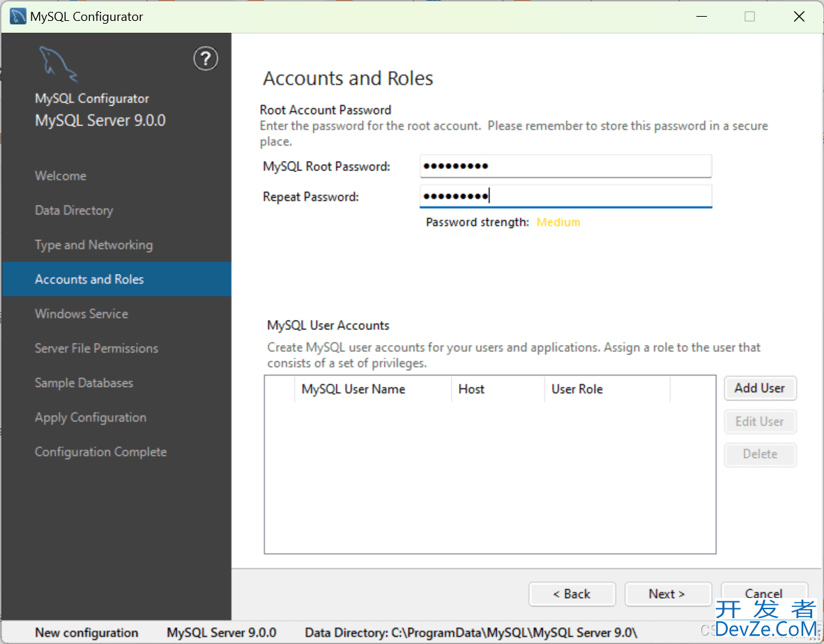Click the Host column header

(x=498, y=389)
